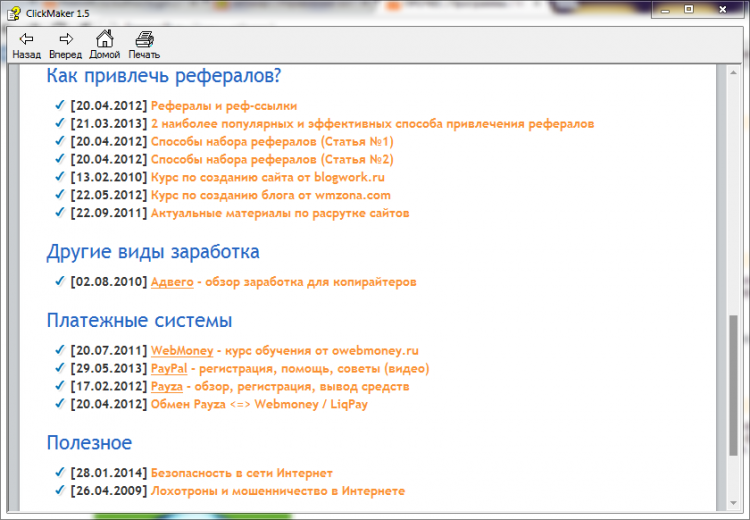This screenshot has width=750, height=520.
Task: Print the page with the Печать icon
Action: click(144, 39)
